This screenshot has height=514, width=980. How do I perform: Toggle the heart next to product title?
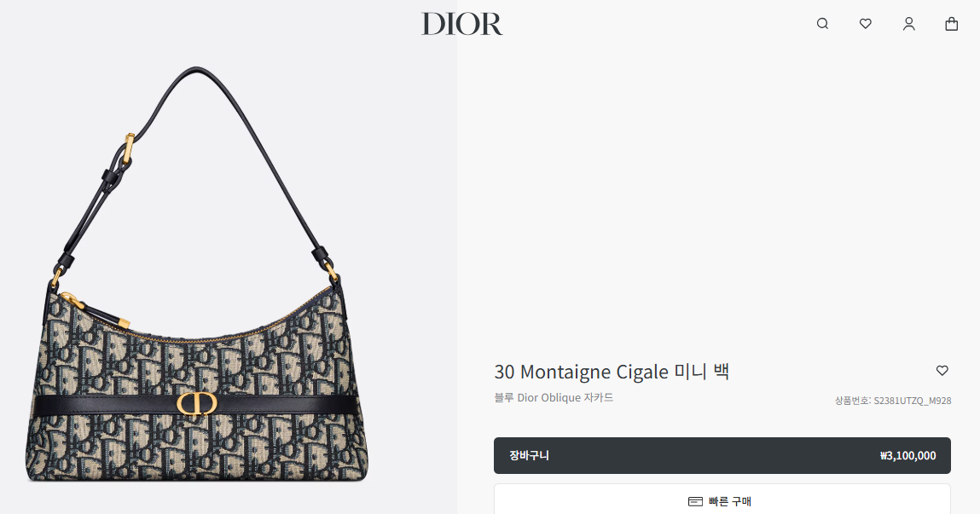pyautogui.click(x=942, y=370)
